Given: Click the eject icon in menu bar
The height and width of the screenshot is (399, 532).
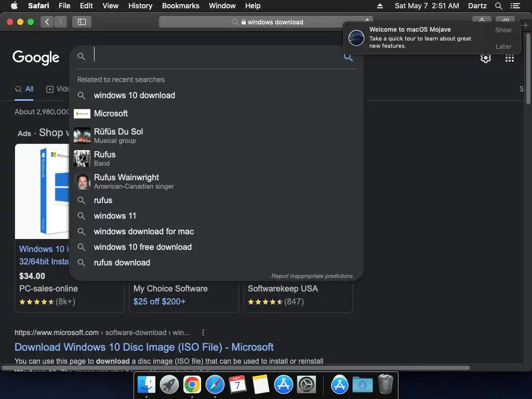Looking at the screenshot, I should tap(380, 6).
